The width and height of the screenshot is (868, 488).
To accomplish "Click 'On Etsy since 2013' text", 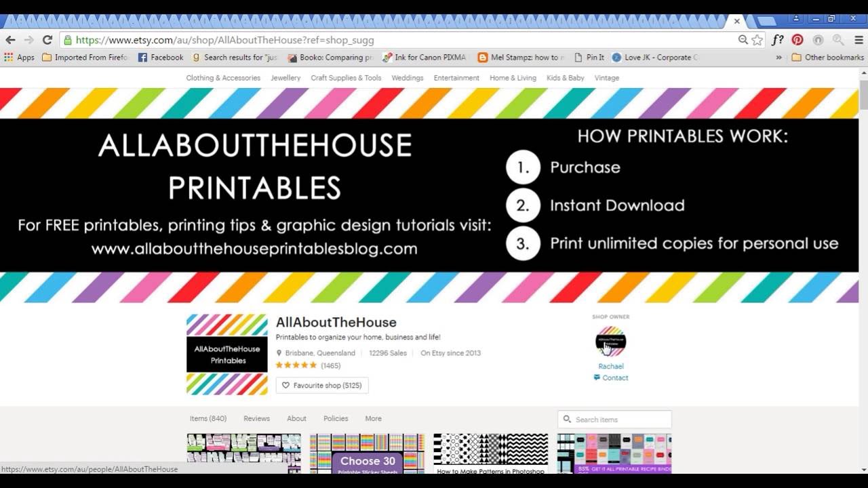I will click(450, 353).
